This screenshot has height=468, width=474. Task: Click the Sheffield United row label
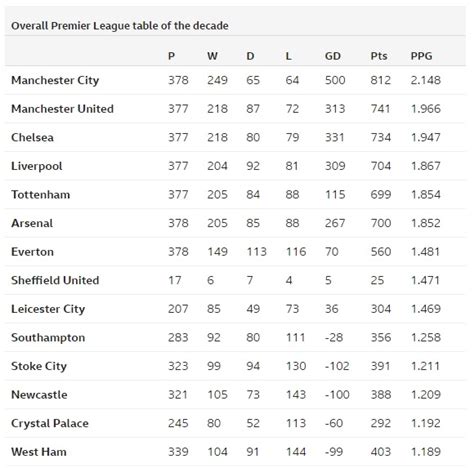55,280
